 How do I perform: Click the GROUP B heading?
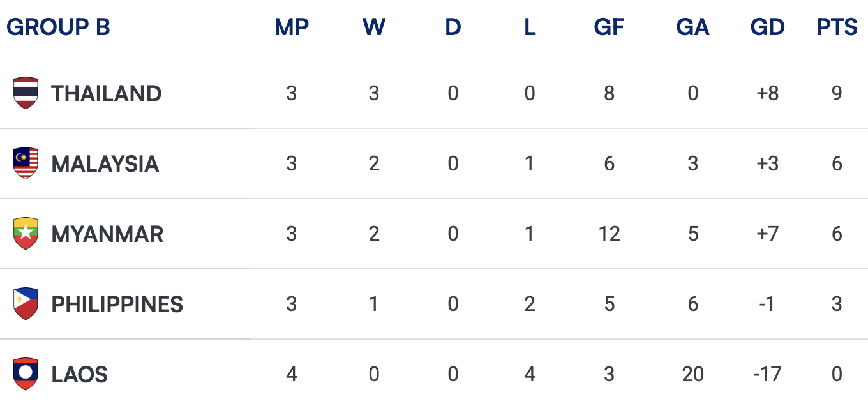[x=58, y=27]
